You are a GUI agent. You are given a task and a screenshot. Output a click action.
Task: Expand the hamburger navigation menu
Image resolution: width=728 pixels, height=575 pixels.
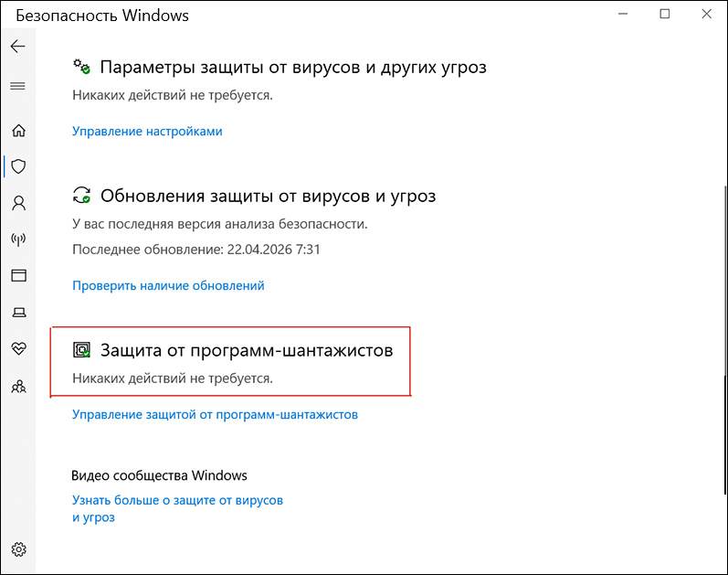pos(17,86)
